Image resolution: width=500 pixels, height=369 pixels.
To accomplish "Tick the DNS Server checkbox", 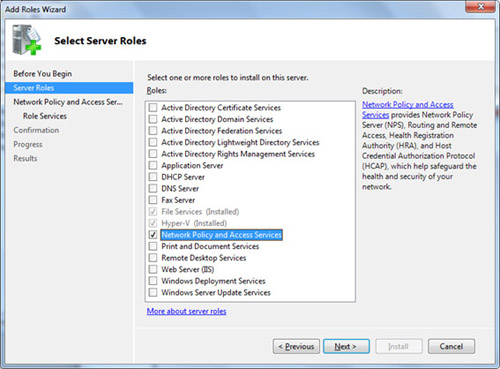I will (153, 188).
